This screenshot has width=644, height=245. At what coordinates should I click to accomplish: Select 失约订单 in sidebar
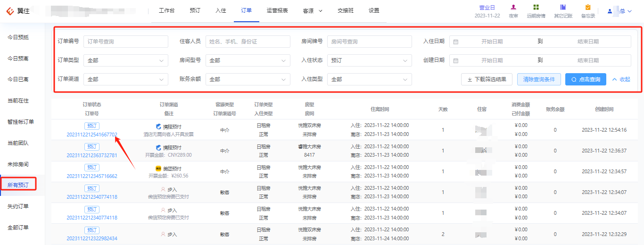point(18,206)
